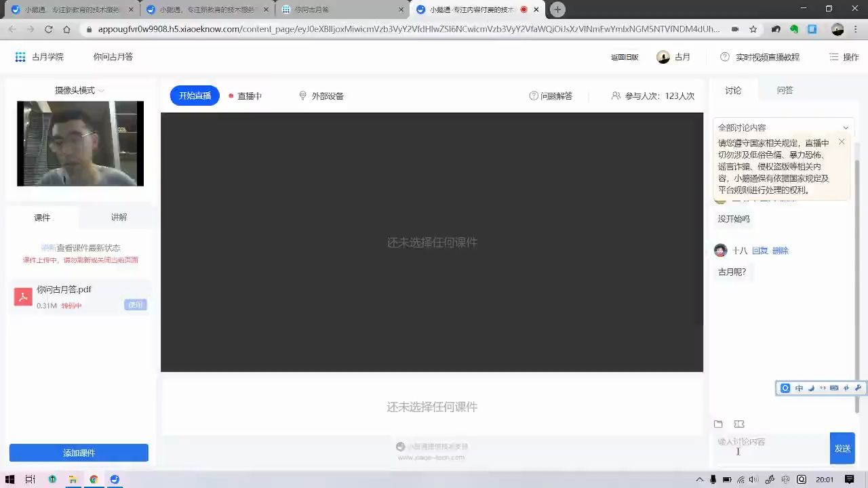Open the notification center in the taskbar
This screenshot has width=868, height=488.
tap(850, 479)
